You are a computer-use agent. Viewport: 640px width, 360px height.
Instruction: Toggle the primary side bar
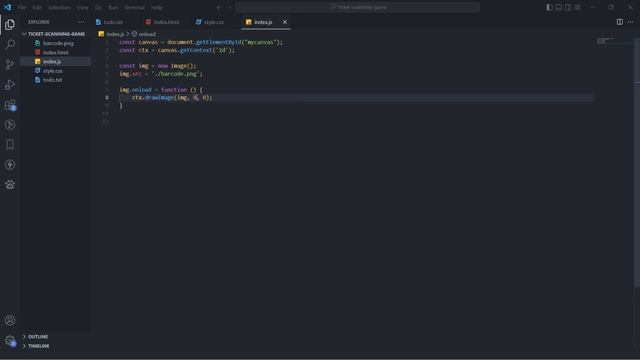coord(549,7)
